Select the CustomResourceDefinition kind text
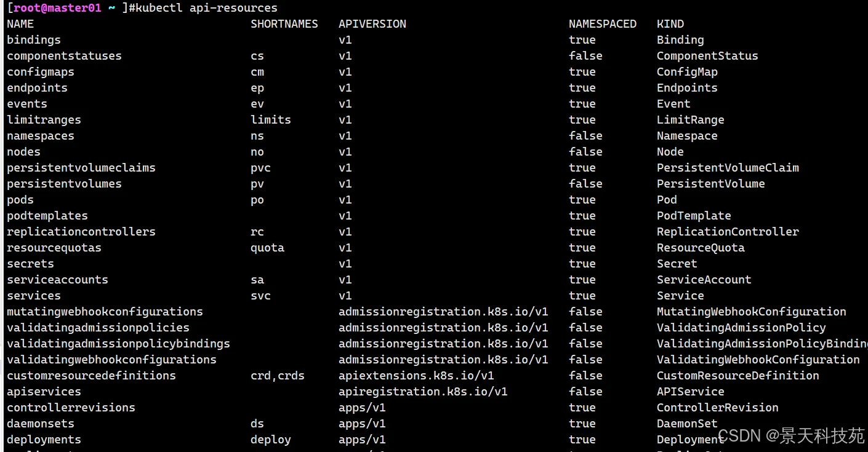This screenshot has width=868, height=452. click(738, 376)
